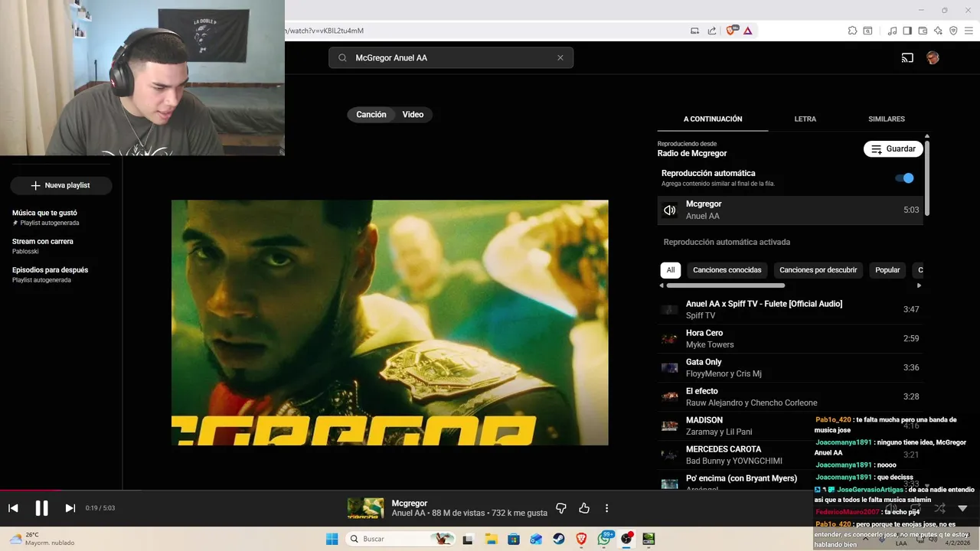
Task: Select the Popular filter chip
Action: click(x=887, y=270)
